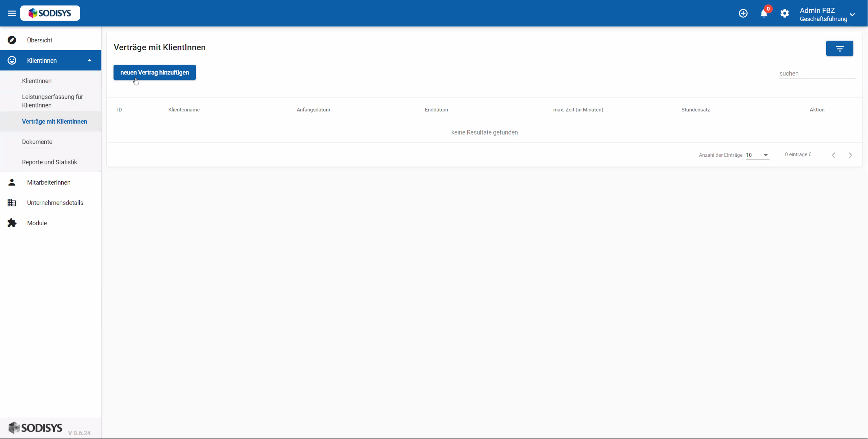Click the Module puzzle icon

point(12,223)
